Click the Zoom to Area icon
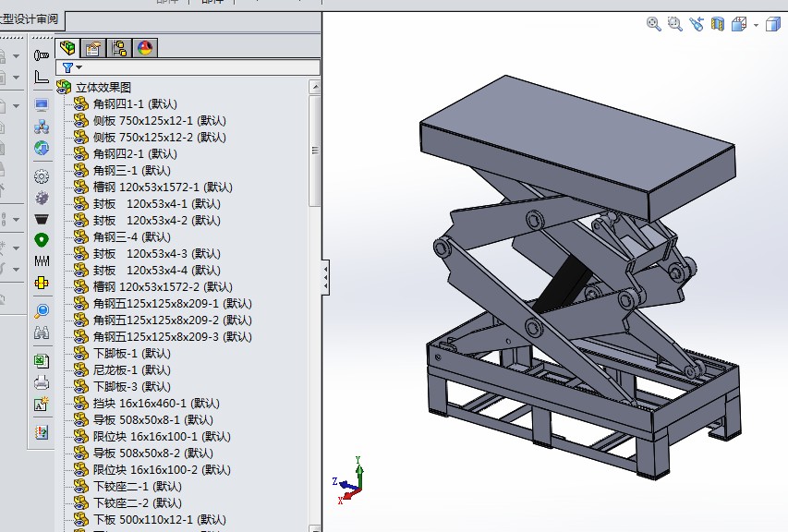788x532 pixels. (x=674, y=24)
